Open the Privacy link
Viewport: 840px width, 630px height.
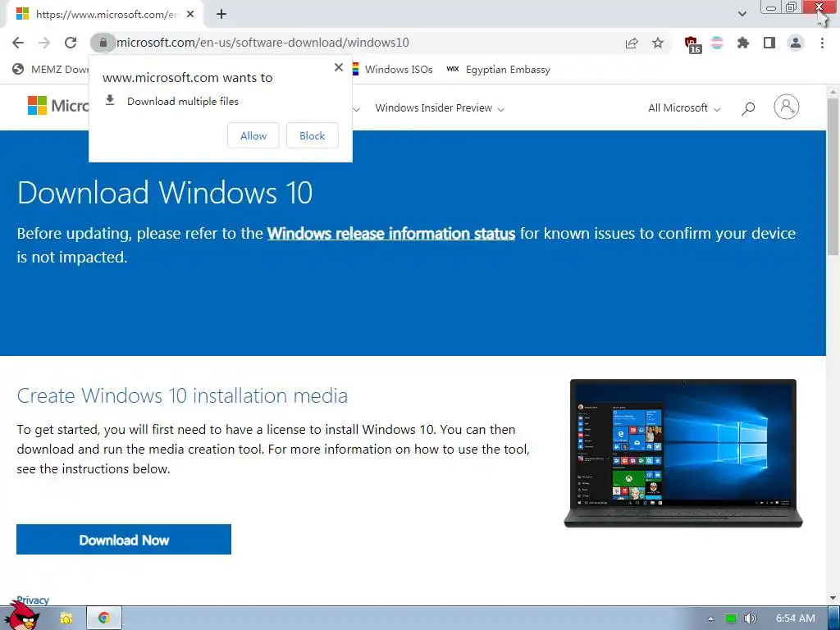pyautogui.click(x=33, y=600)
